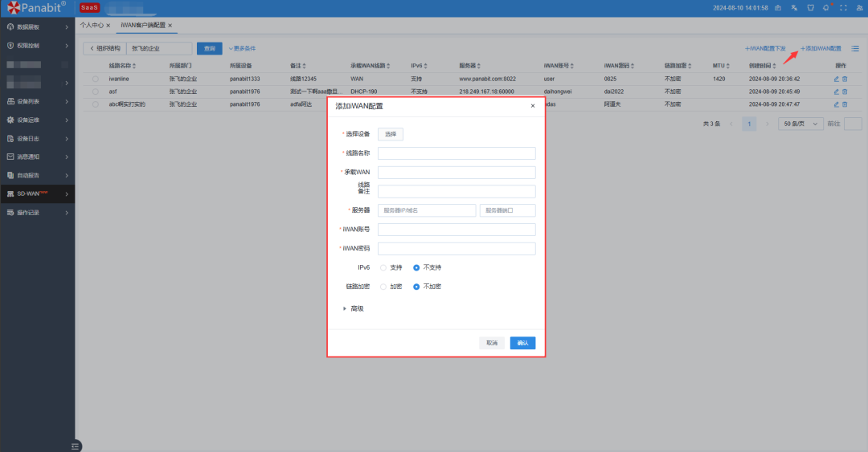The image size is (868, 452).
Task: Click the 查询 search button
Action: (209, 49)
